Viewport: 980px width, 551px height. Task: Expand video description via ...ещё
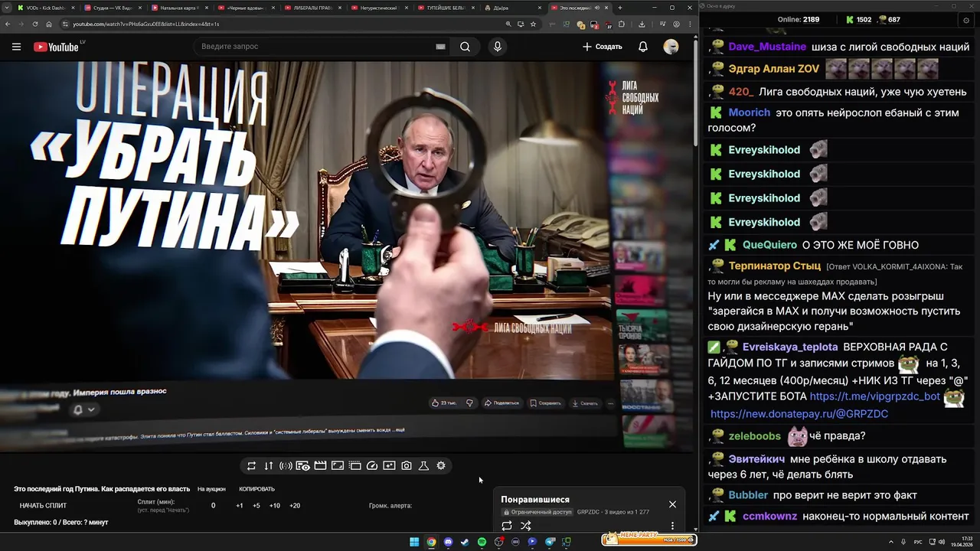[399, 430]
